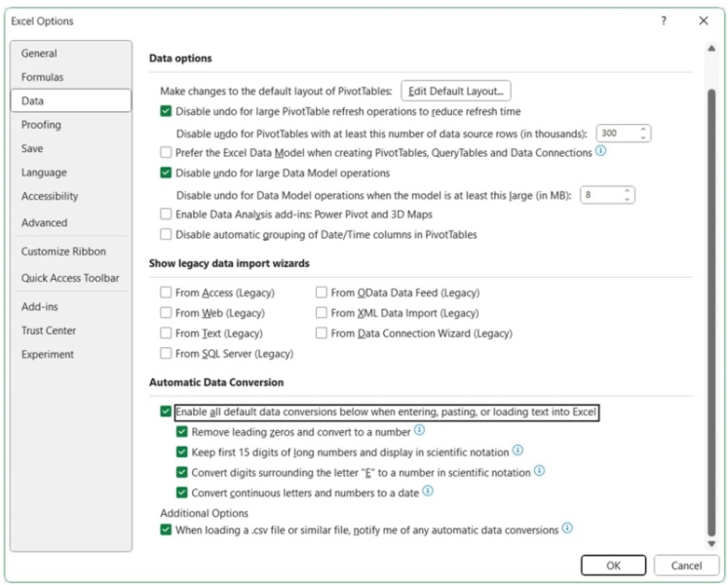Screen dimensions: 728x585
Task: Toggle Disable undo for large PivotTable refresh
Action: (x=166, y=111)
